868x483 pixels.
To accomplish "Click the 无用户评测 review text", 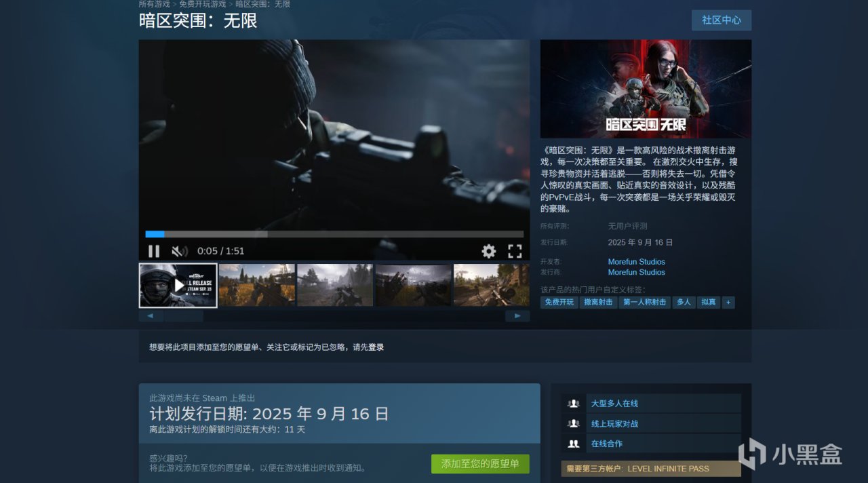I will 628,226.
